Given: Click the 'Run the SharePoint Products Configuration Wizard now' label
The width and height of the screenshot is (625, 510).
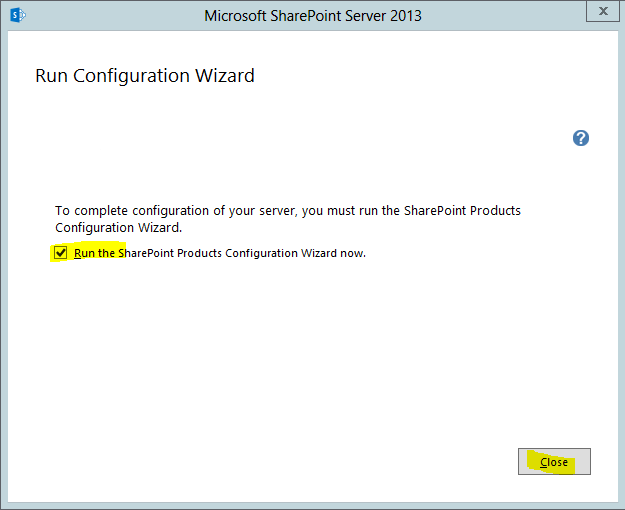Looking at the screenshot, I should [220, 253].
